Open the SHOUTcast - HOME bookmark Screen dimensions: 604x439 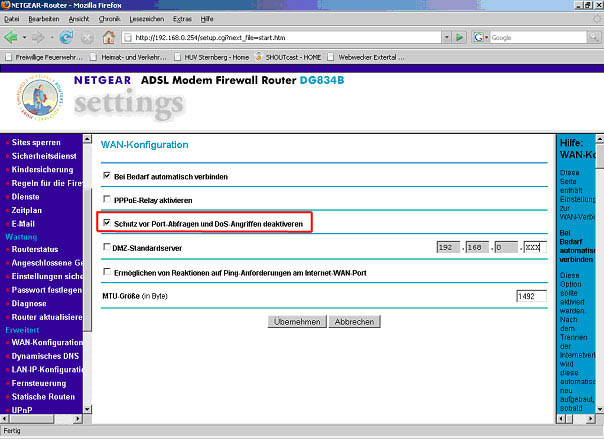292,57
